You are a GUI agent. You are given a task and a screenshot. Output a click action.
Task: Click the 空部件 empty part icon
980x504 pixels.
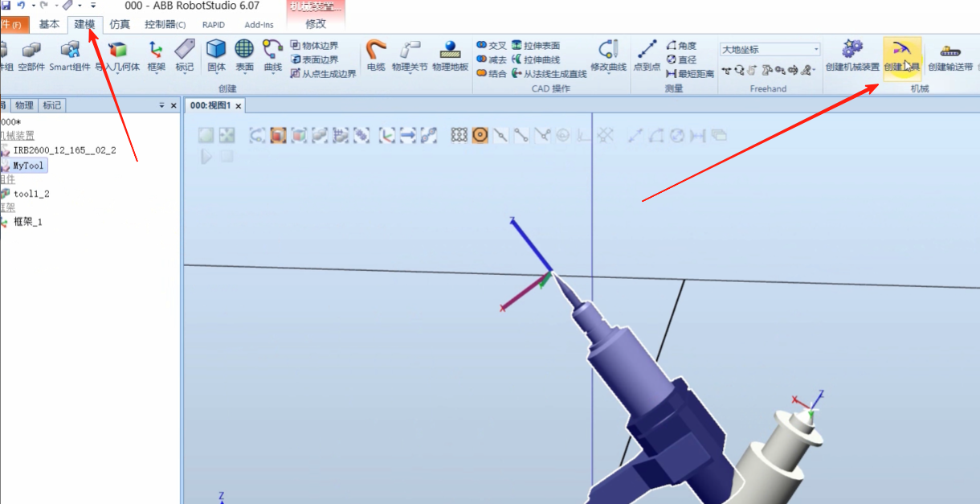click(x=32, y=56)
